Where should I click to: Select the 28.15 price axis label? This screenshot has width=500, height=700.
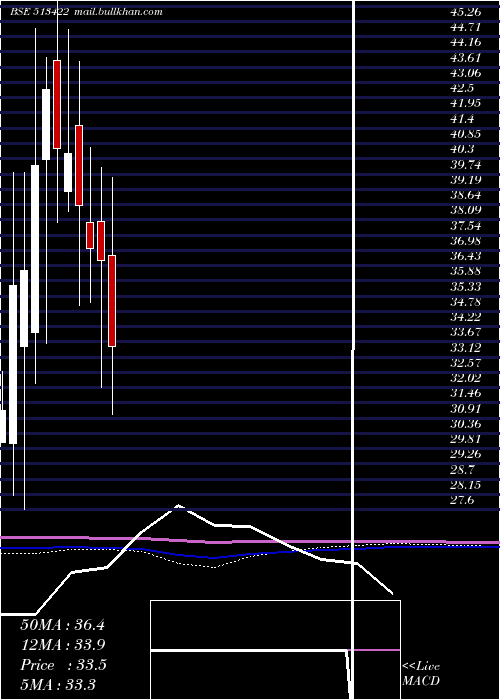(x=465, y=485)
